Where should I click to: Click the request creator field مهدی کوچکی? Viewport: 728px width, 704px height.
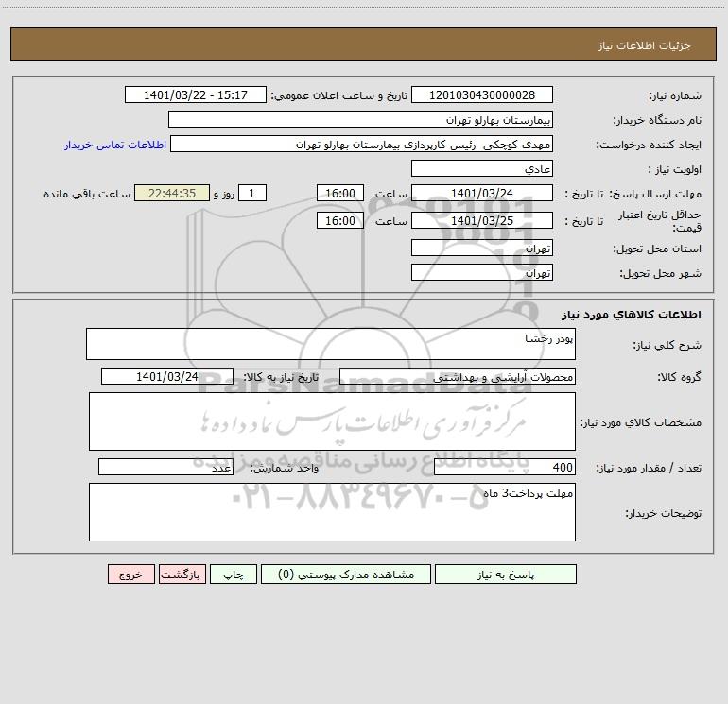point(362,144)
